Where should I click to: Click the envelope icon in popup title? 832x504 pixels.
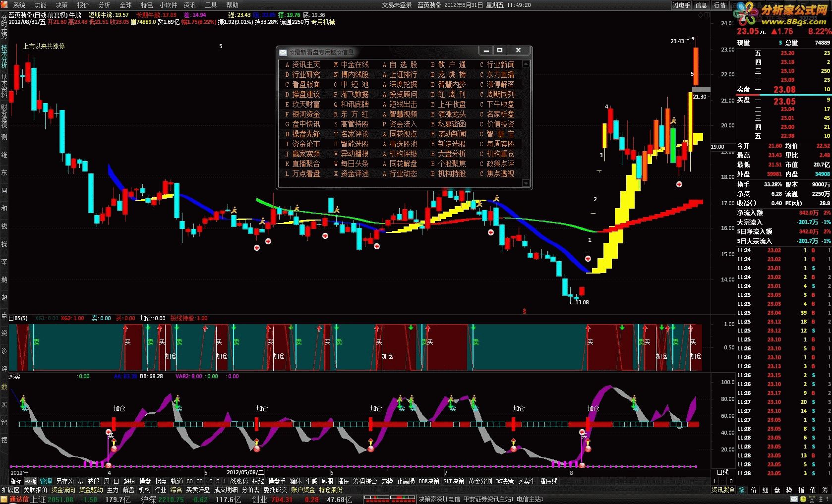(283, 52)
